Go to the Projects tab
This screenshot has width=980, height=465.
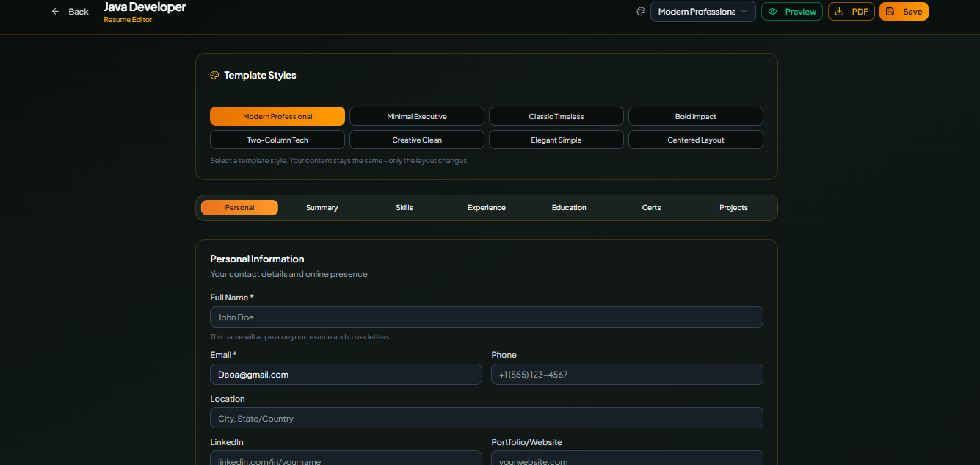click(x=733, y=208)
